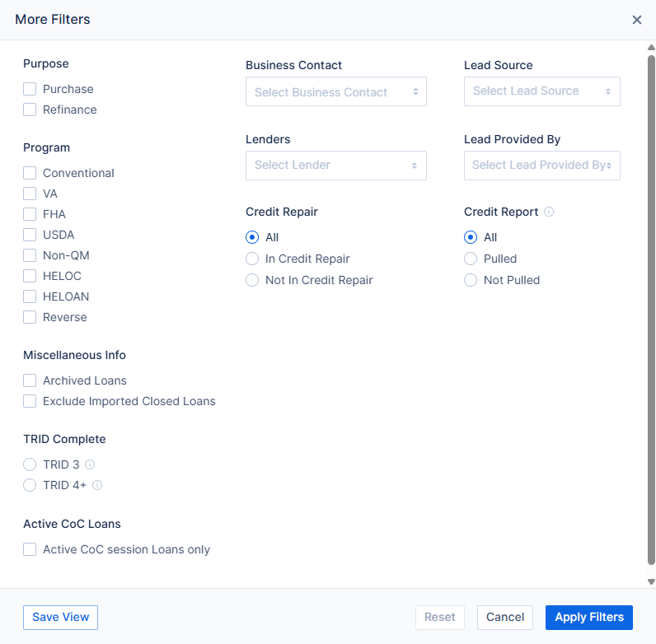Tick the VA program checkbox
The image size is (656, 644).
(x=30, y=194)
